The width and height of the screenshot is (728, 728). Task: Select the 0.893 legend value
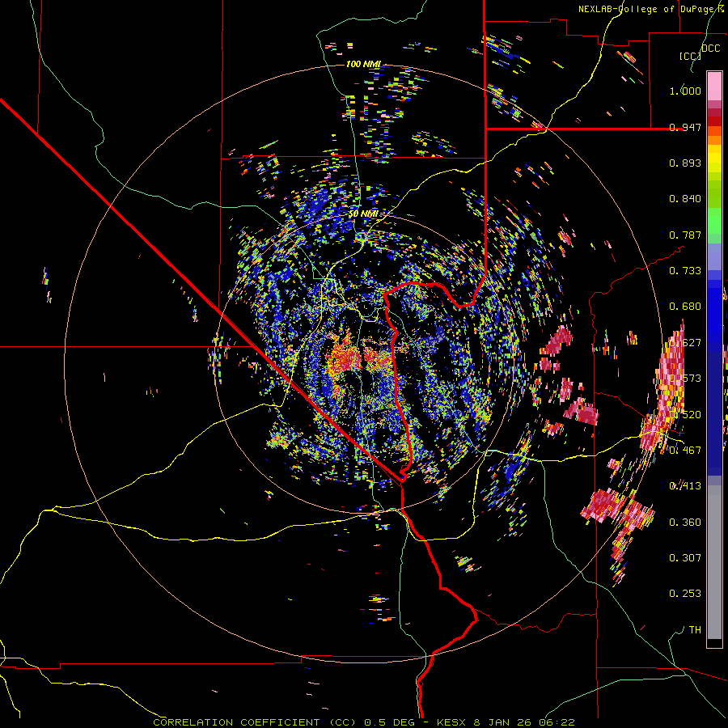coord(685,163)
